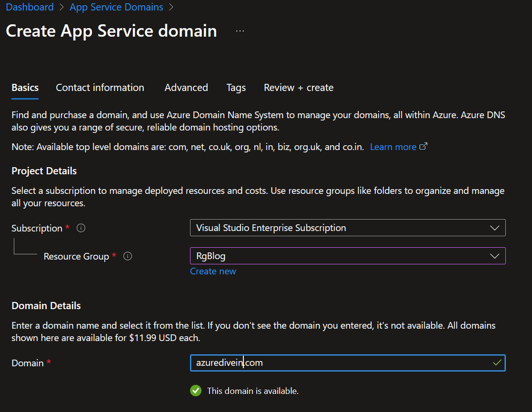Open the Resource Group dropdown showing RgBlog
The image size is (532, 412).
pos(347,256)
